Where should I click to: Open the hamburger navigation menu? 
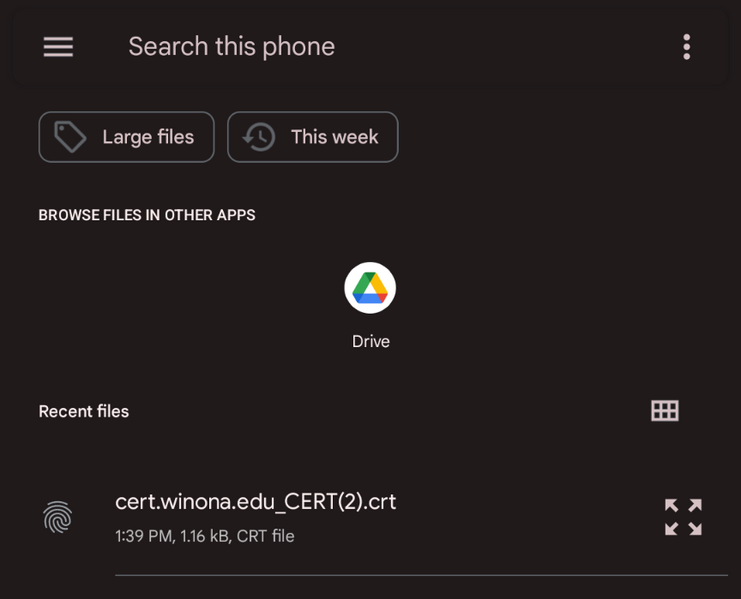58,47
